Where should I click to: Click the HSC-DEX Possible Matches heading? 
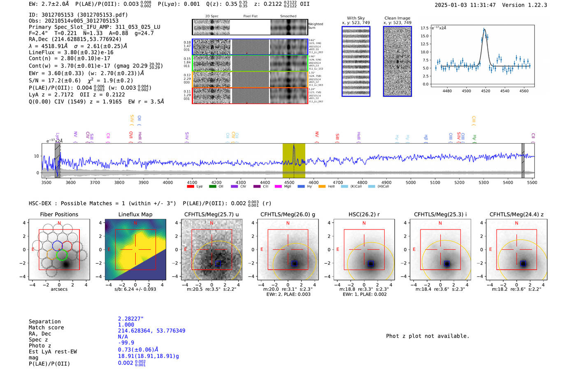tap(102, 204)
